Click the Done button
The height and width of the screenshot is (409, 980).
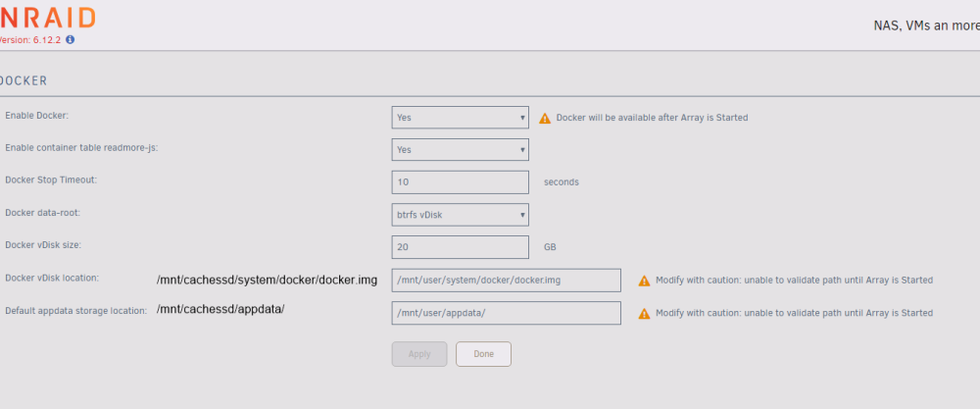pyautogui.click(x=484, y=354)
